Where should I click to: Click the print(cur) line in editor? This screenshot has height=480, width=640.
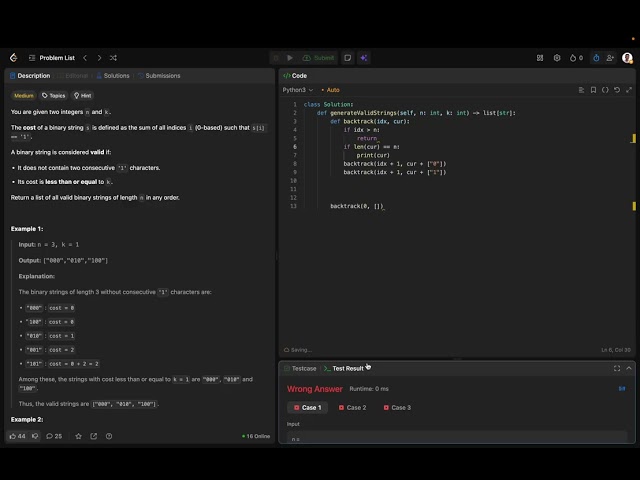[373, 155]
